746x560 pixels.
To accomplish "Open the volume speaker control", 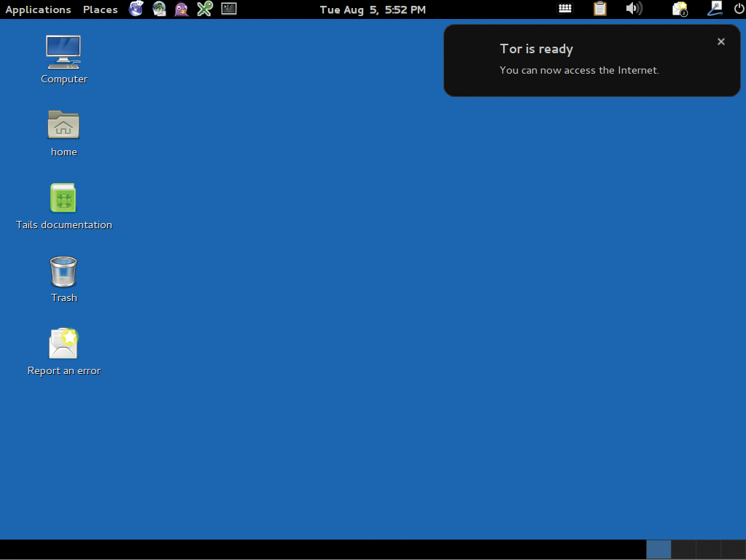I will (634, 9).
